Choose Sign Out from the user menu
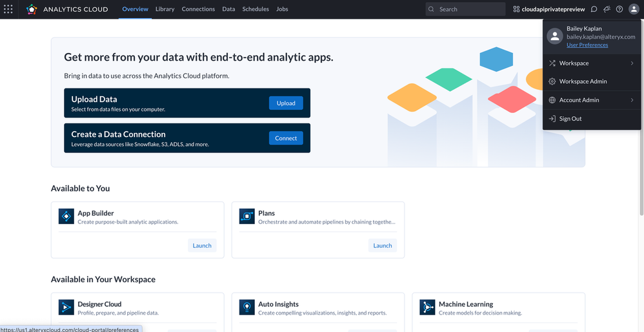 click(592, 119)
